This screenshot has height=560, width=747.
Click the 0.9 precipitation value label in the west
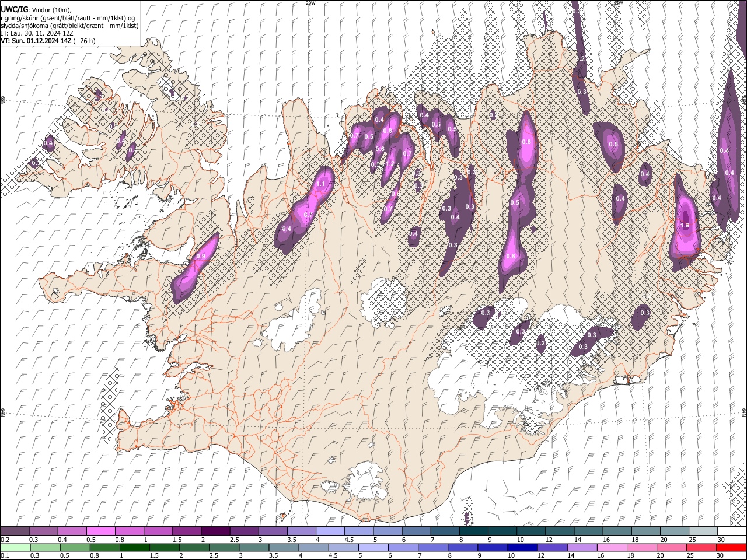[x=201, y=257]
